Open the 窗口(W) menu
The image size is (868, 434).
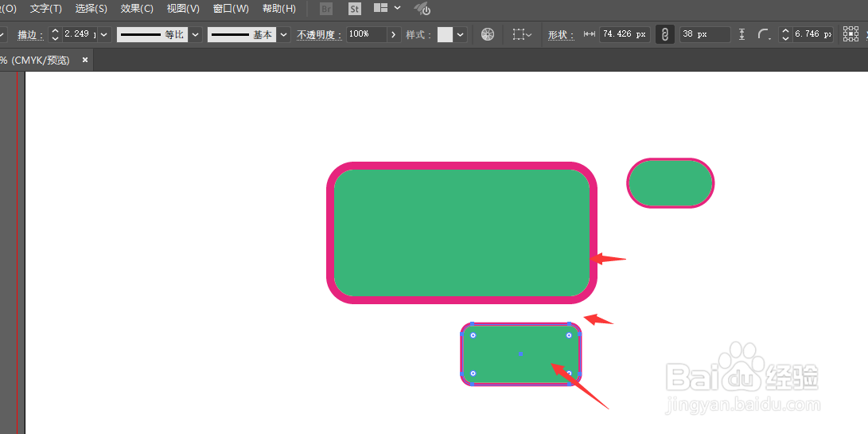coord(231,9)
